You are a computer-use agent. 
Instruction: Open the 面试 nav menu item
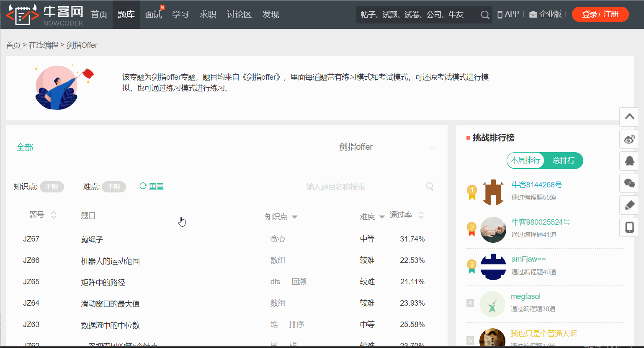(153, 15)
